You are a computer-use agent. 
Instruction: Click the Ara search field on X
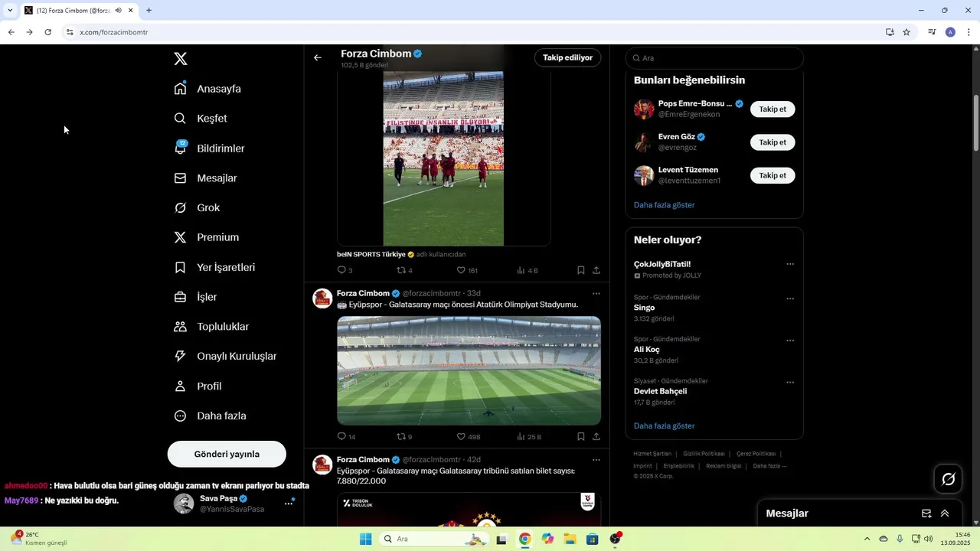click(x=714, y=58)
